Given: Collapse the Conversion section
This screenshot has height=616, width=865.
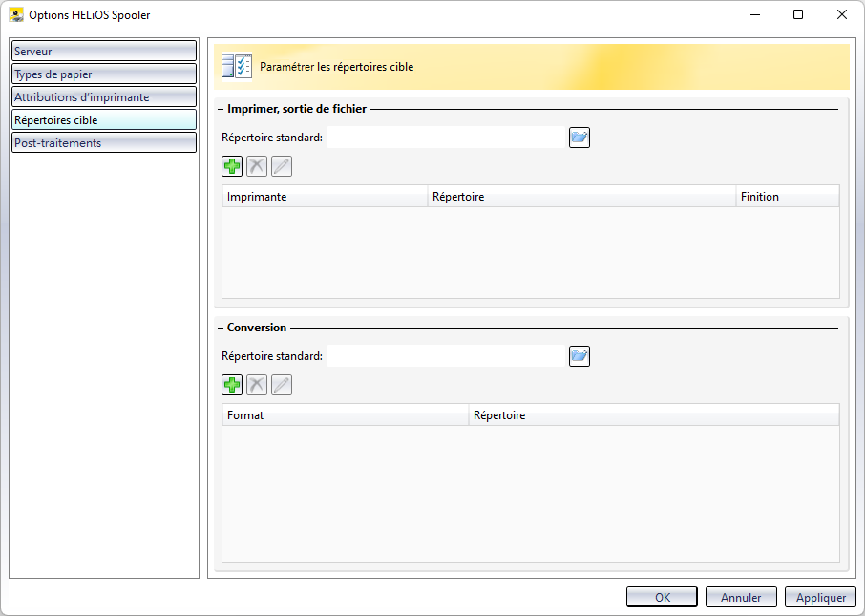Looking at the screenshot, I should 221,328.
